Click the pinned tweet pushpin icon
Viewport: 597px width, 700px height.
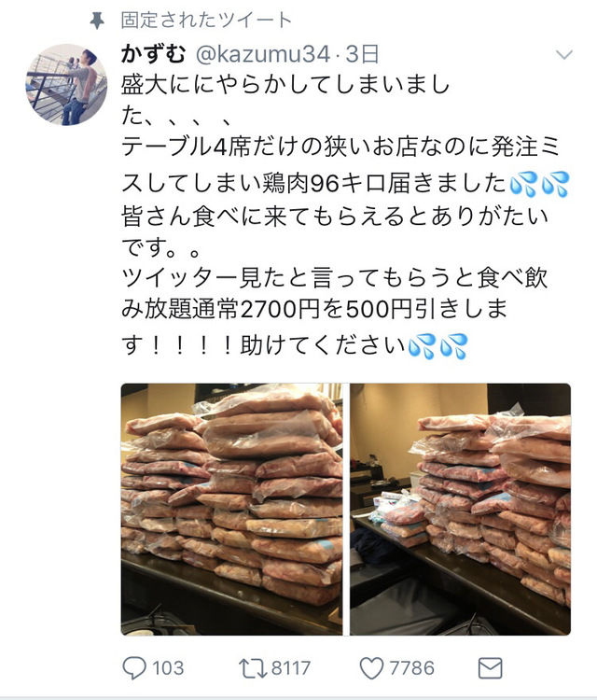97,21
